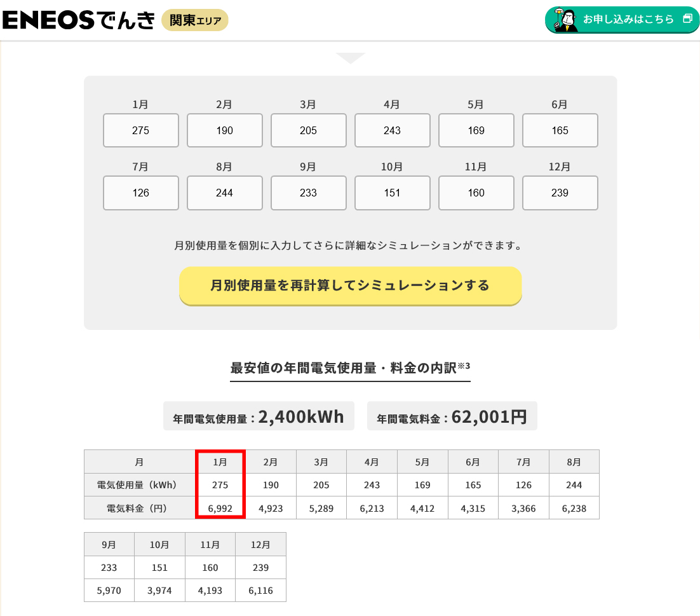Click the 8月 column header in the table
700x616 pixels.
574,462
